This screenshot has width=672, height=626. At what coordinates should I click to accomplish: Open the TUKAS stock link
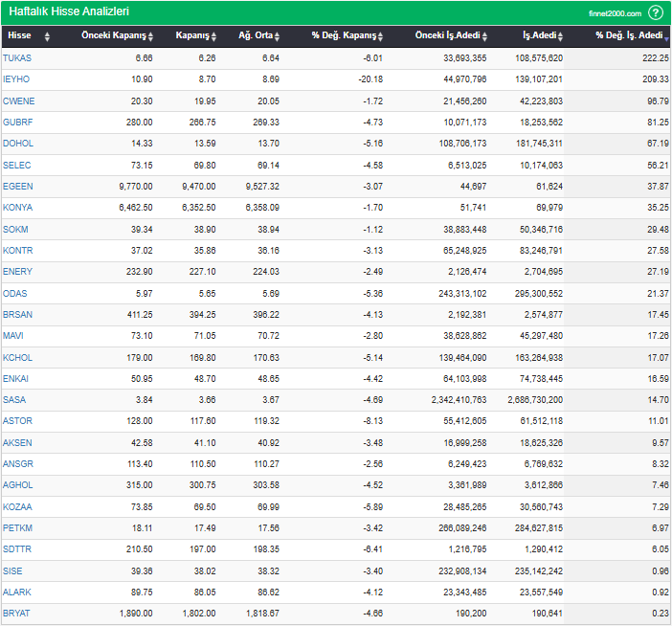pos(17,58)
